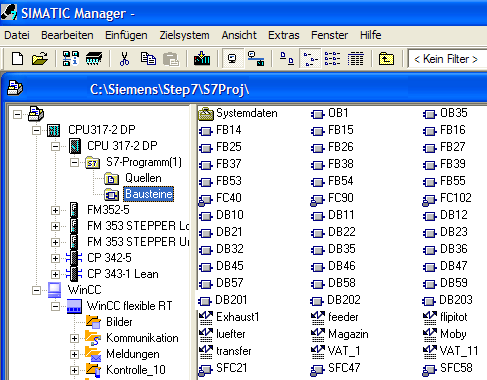487x380 pixels.
Task: Expand the Kommunikation folder node
Action: [x=74, y=338]
